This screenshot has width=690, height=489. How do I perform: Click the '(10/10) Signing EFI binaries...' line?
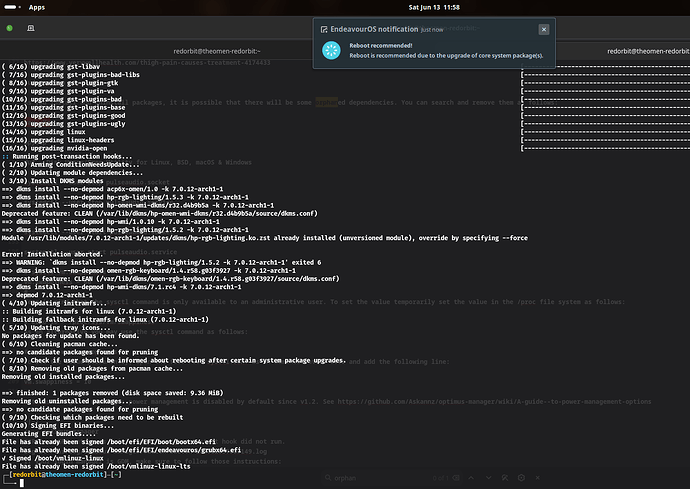[x=58, y=426]
